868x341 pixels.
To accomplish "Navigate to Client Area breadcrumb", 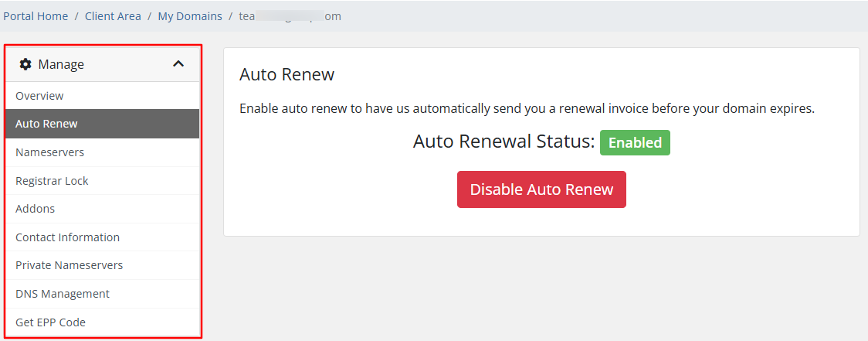I will (x=113, y=16).
